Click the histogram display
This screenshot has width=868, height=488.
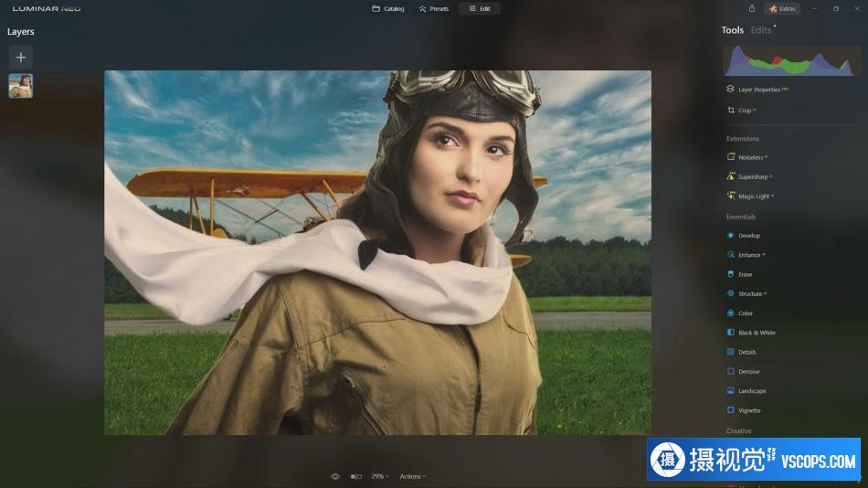pos(790,61)
